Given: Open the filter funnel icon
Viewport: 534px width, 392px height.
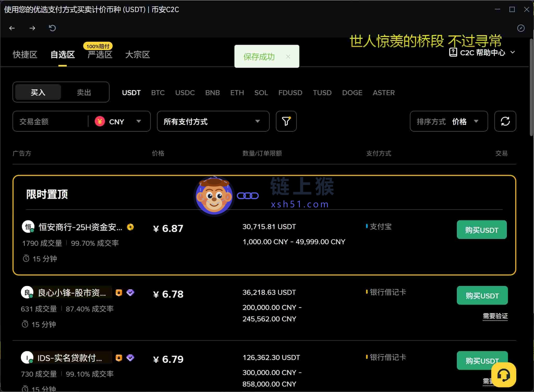Looking at the screenshot, I should [x=286, y=121].
